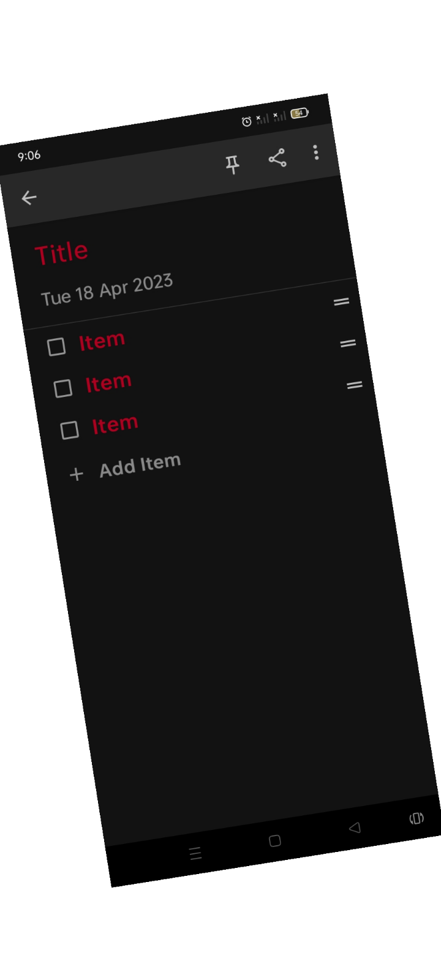Tap the date Tue 18 Apr 2023
Viewport: 441px width, 980px height.
[107, 290]
